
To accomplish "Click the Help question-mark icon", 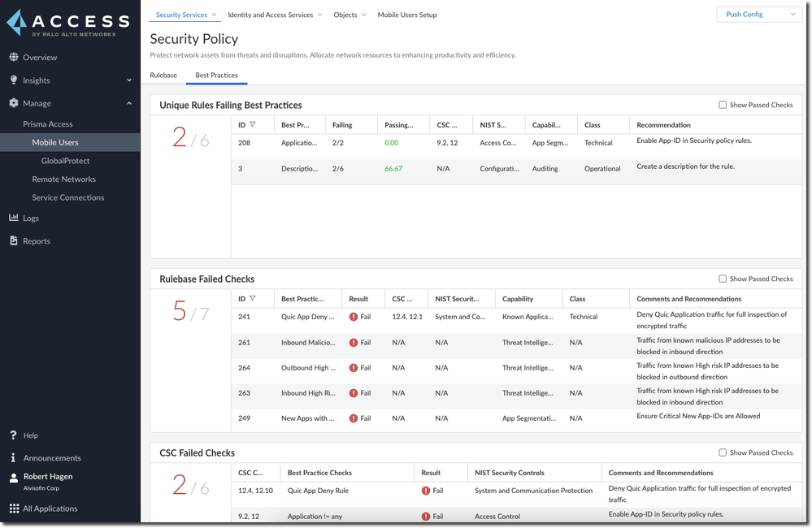I will pos(14,435).
